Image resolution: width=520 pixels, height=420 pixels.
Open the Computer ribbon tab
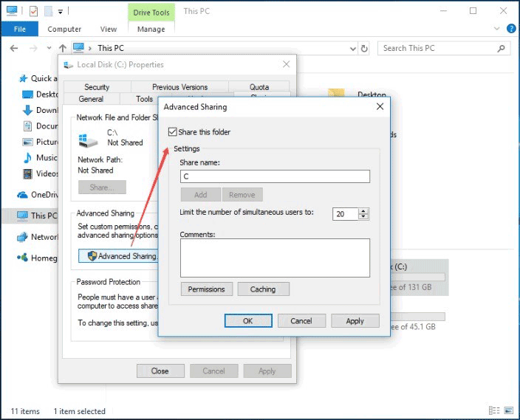click(64, 30)
